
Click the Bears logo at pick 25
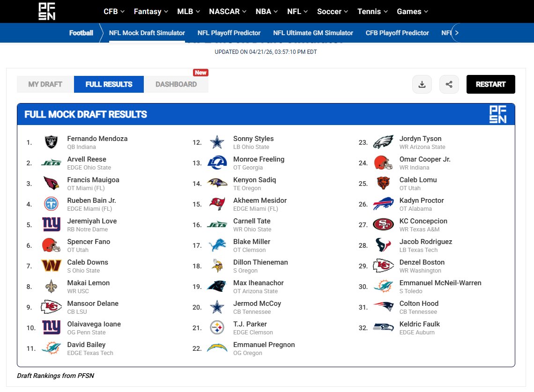click(x=384, y=183)
